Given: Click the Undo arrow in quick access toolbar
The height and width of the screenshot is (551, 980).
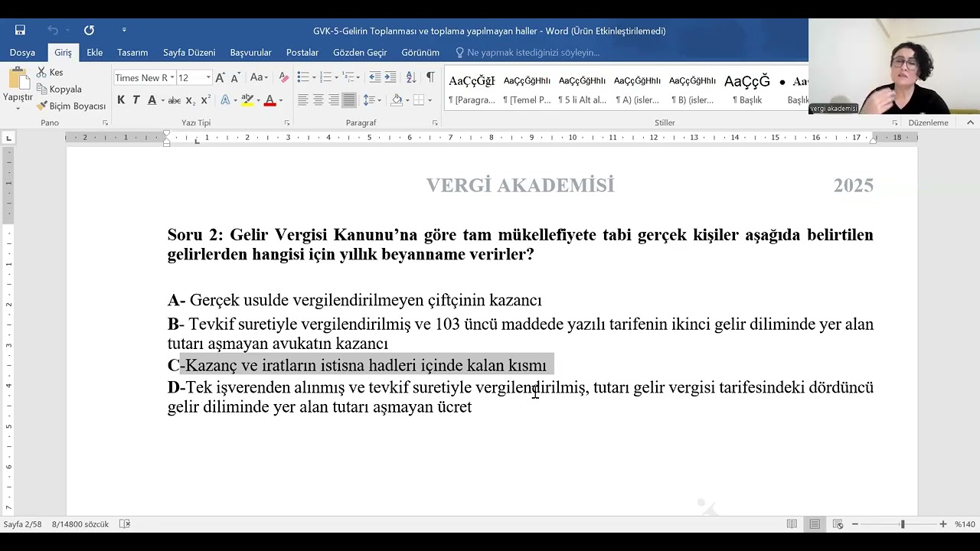Looking at the screenshot, I should pos(52,31).
